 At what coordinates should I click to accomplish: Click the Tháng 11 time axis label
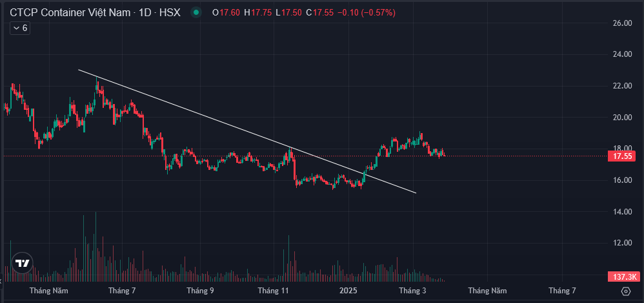pyautogui.click(x=273, y=291)
